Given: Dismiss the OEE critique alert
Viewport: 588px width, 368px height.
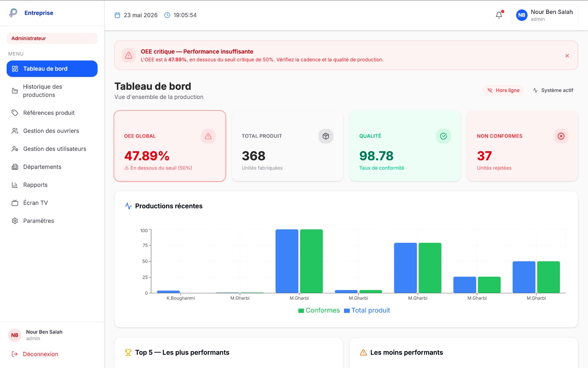Looking at the screenshot, I should click(567, 56).
